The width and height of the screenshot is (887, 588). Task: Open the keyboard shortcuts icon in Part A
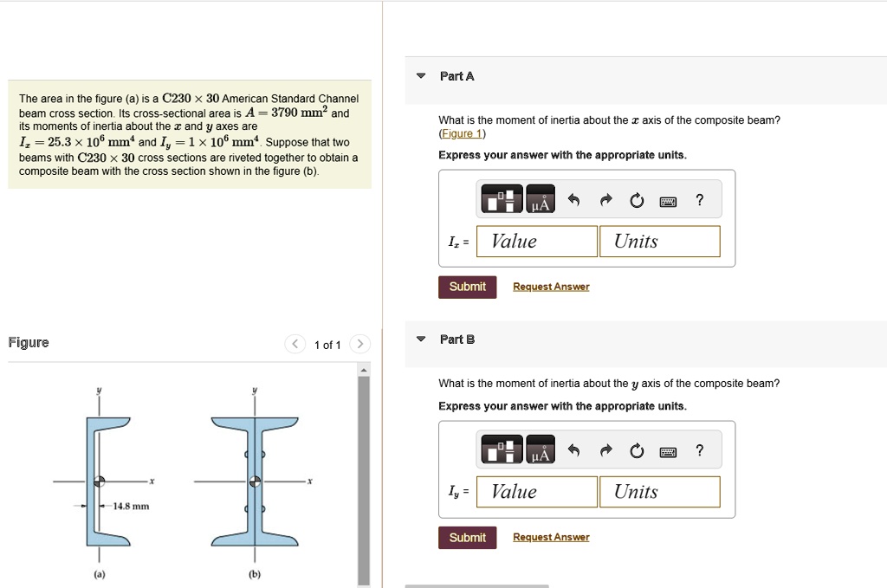coord(668,199)
